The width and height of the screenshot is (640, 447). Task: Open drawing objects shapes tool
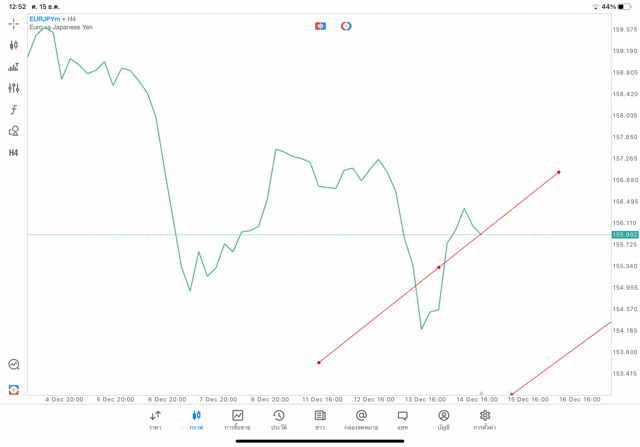click(13, 131)
